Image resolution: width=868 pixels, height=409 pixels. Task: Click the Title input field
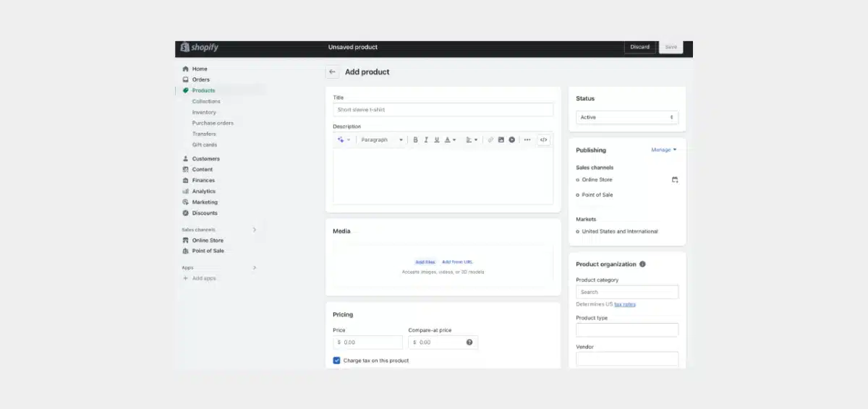(x=443, y=110)
